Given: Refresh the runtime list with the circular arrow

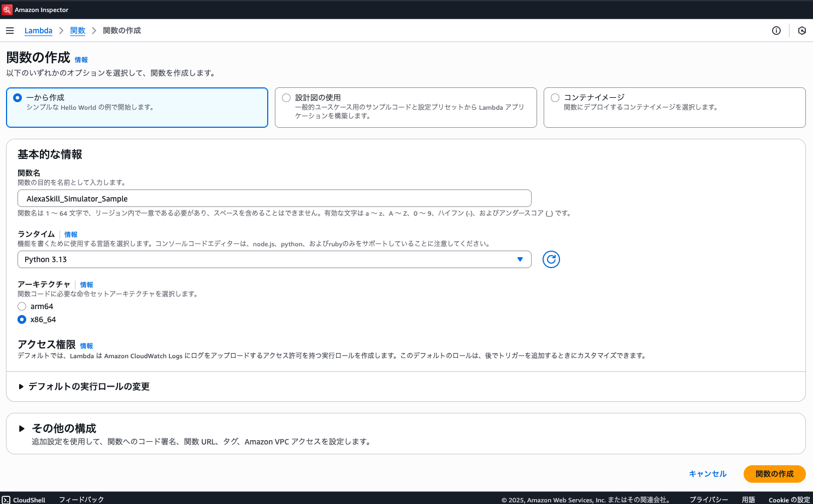Looking at the screenshot, I should coord(551,259).
